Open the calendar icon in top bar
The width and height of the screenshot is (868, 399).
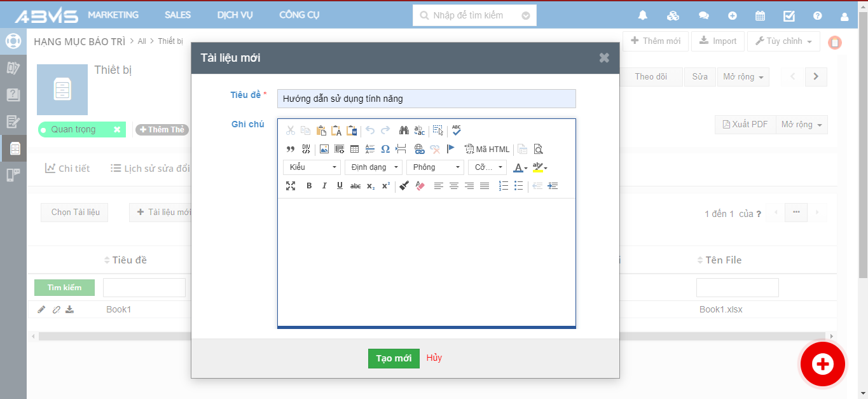tap(760, 15)
